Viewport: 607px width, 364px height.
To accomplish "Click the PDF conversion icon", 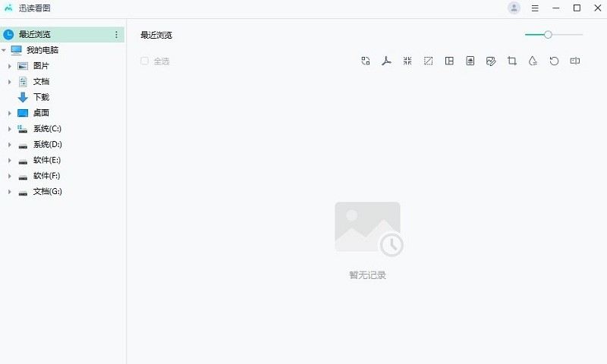I will click(386, 61).
